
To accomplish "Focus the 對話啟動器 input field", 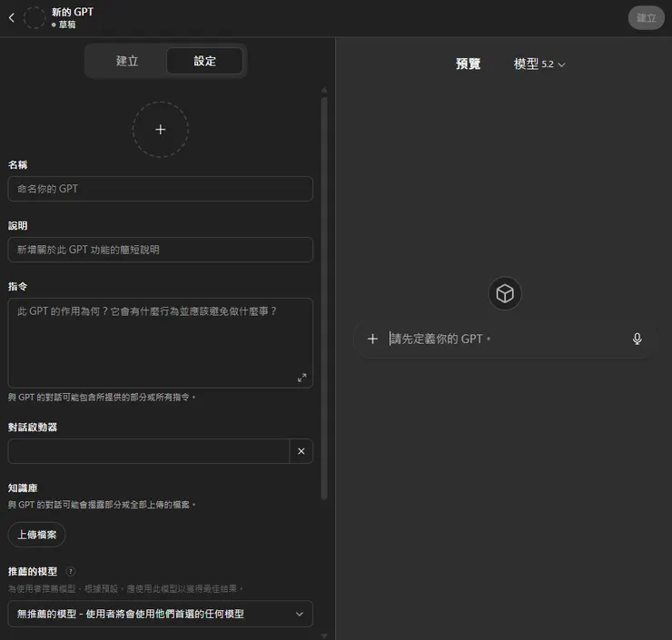I will click(149, 451).
